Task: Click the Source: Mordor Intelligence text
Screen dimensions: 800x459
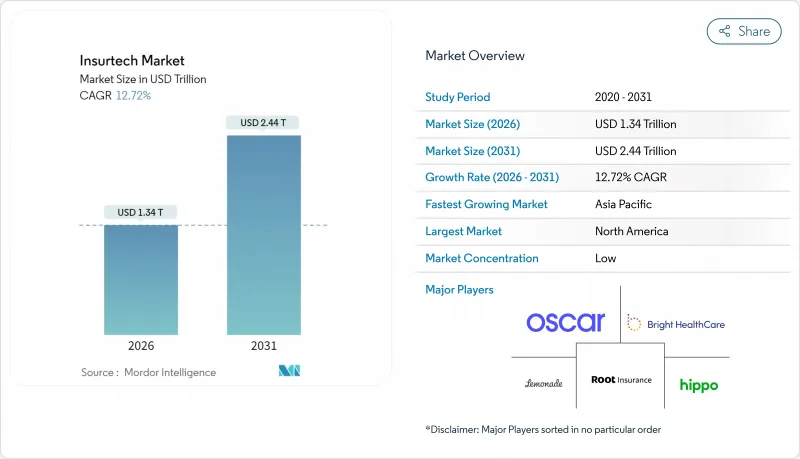Action: coord(148,372)
